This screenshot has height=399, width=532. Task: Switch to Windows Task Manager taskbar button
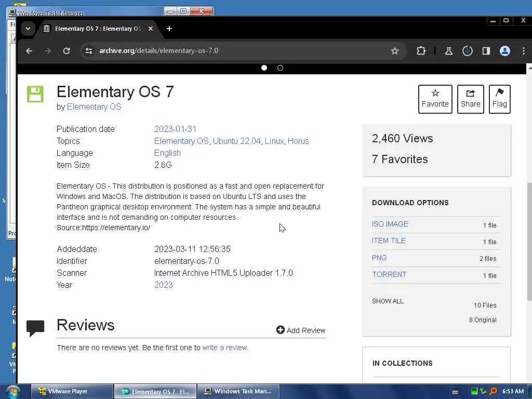tap(238, 391)
